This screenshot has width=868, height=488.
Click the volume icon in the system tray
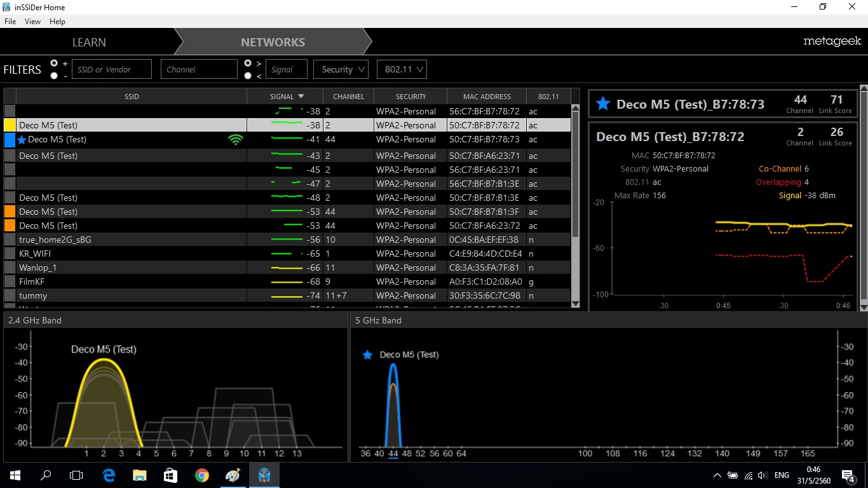[763, 475]
